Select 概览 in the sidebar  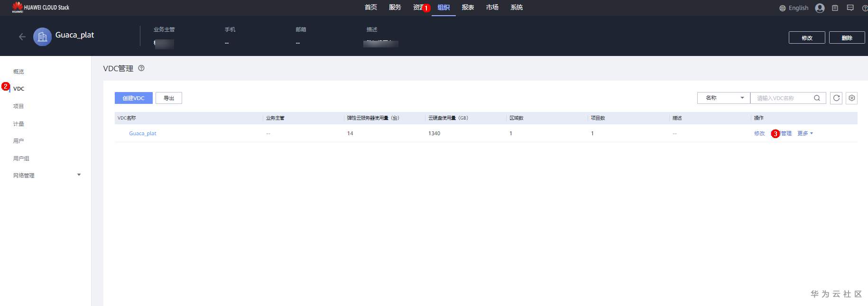point(18,72)
